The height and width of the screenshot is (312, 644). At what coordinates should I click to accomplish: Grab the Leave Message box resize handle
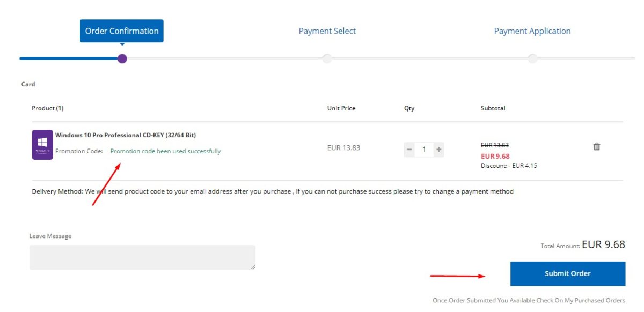click(253, 267)
